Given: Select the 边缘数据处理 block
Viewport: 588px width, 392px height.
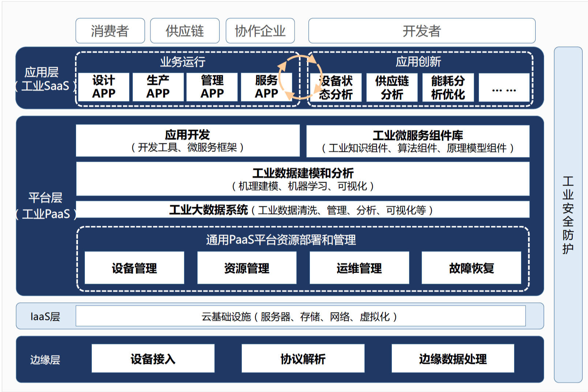Looking at the screenshot, I should 453,358.
